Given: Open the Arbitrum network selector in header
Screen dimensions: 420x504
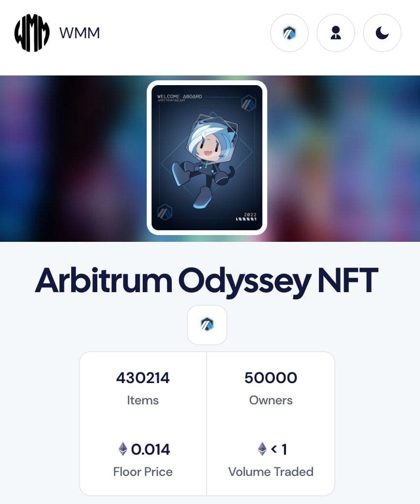Looking at the screenshot, I should point(289,33).
